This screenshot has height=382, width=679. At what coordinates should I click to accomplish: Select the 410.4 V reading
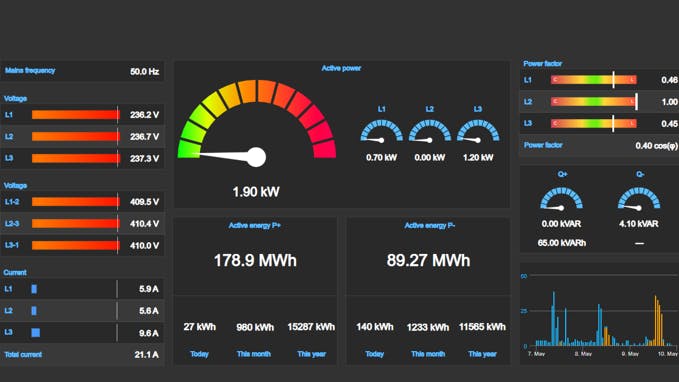tap(145, 224)
